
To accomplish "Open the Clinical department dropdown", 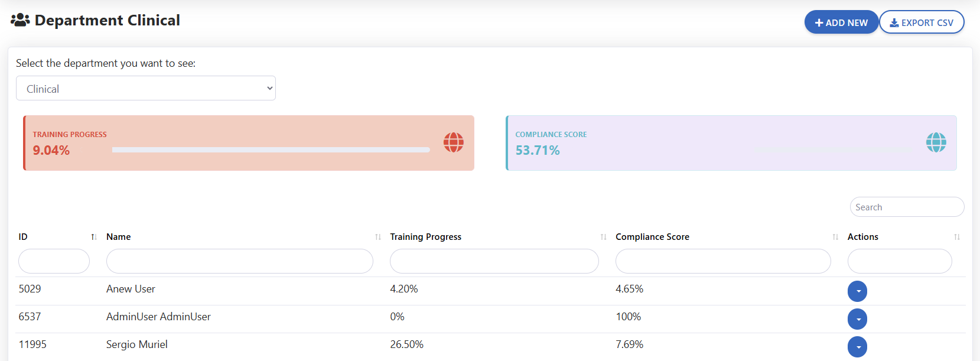I will tap(145, 89).
